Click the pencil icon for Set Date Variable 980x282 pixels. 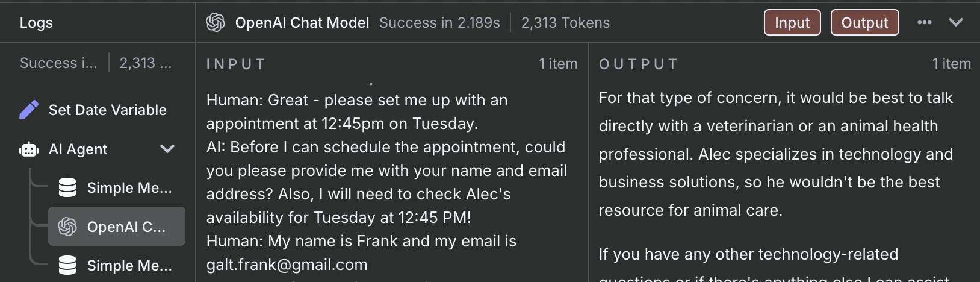coord(29,110)
